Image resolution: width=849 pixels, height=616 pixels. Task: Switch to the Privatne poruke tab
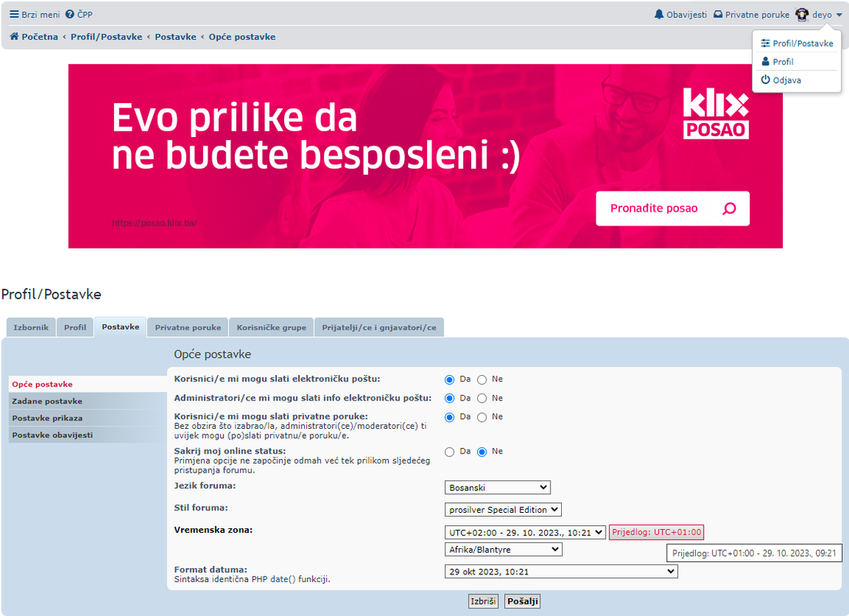pyautogui.click(x=188, y=327)
